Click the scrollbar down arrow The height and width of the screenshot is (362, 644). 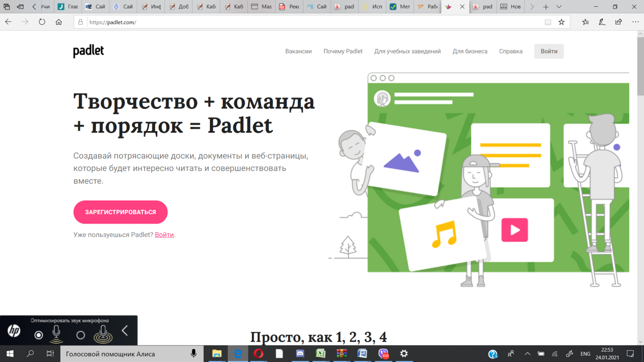pyautogui.click(x=640, y=342)
